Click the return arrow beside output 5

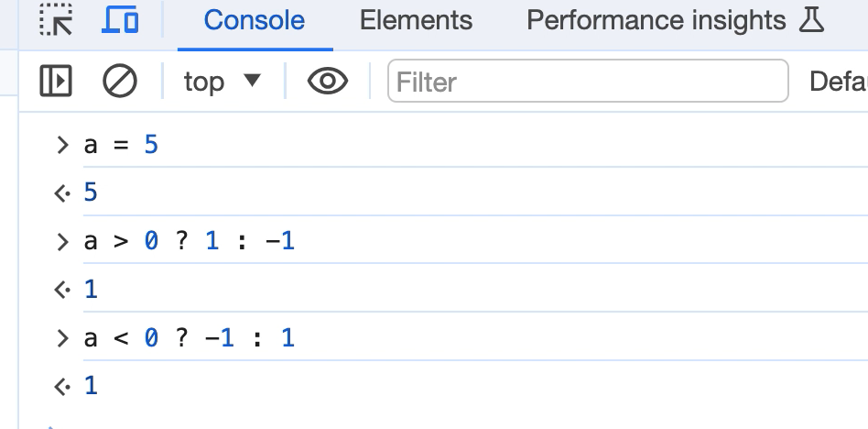coord(62,193)
